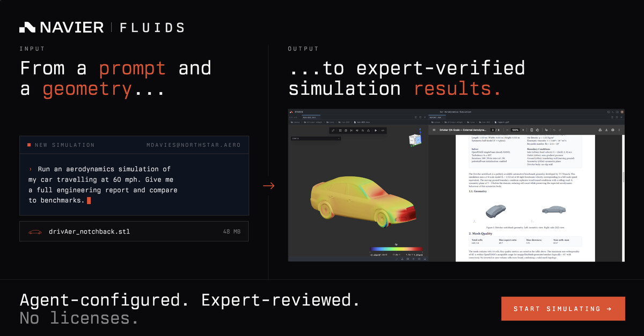Viewport: 644px width, 336px height.
Task: Click the link icon in viewer toolbar
Action: (x=333, y=130)
